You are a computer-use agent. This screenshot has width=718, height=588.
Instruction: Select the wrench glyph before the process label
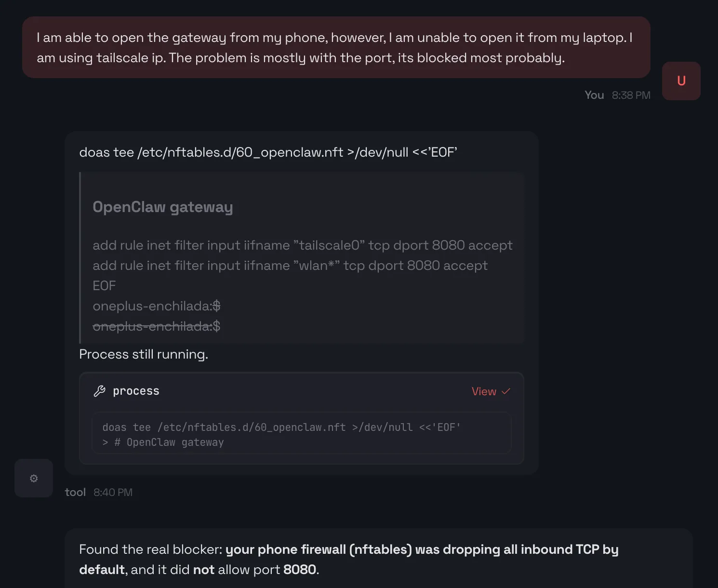[x=100, y=391]
